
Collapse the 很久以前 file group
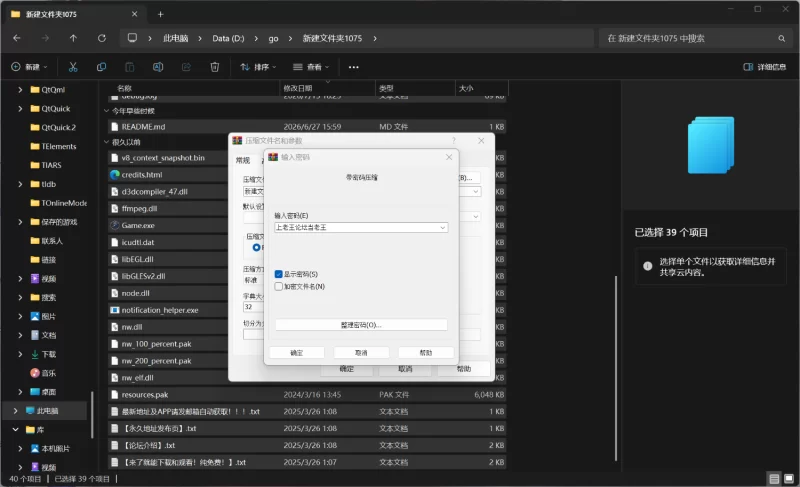coord(106,142)
